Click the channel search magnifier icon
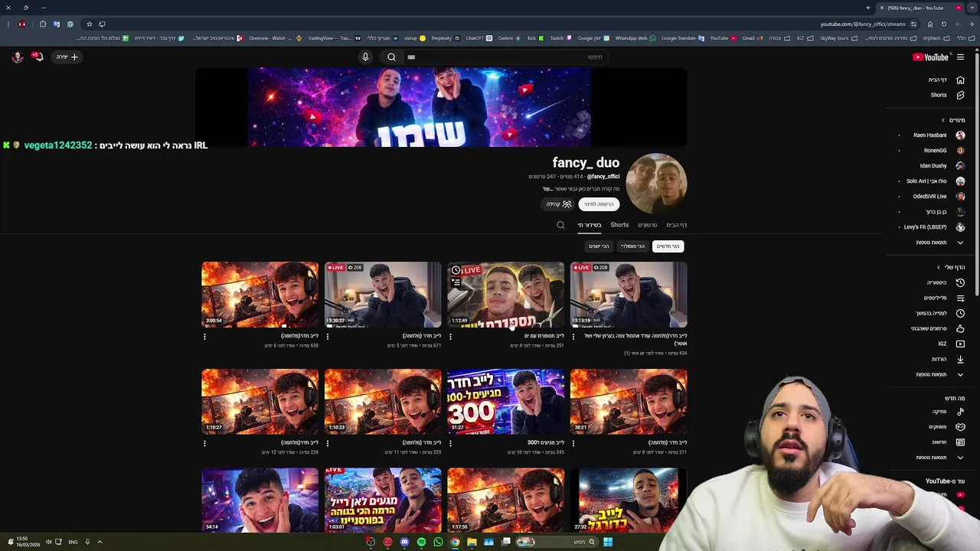980x551 pixels. pos(560,225)
